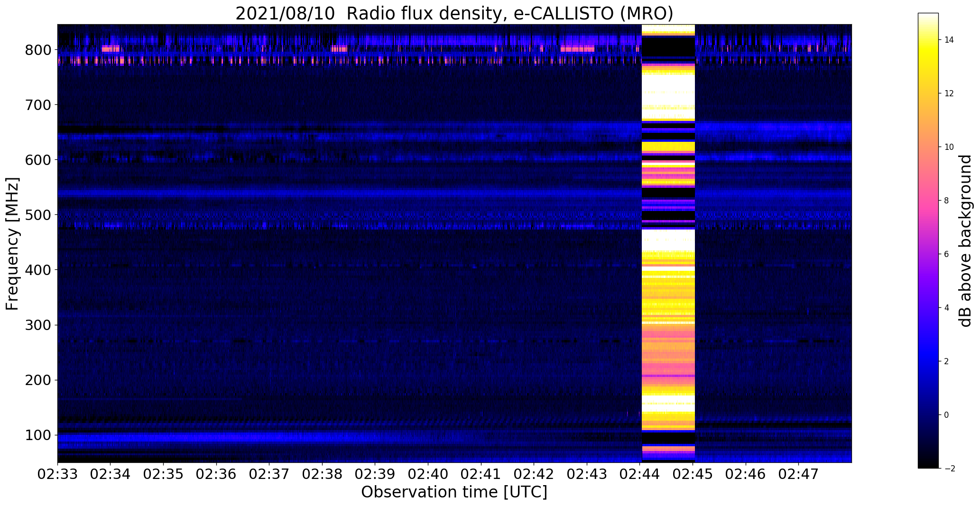Screen dimensions: 980x506
Task: Click the 'Observation time [UTC]' x-axis label
Action: point(454,492)
